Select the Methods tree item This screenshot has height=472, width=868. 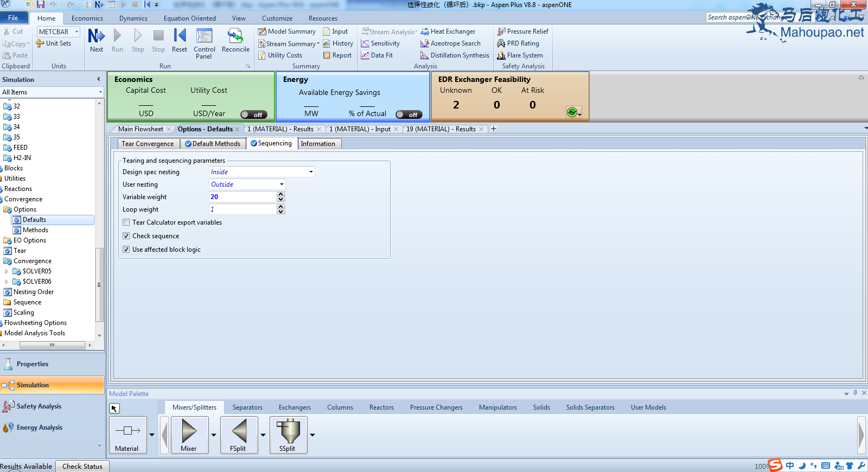click(35, 230)
